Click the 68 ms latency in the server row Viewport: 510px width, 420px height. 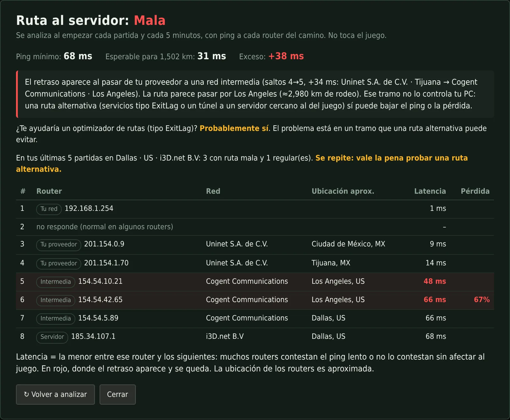point(436,337)
